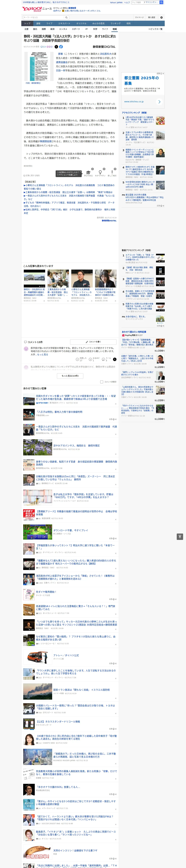Open ランキング navigation tab
This screenshot has height=868, width=186.
coord(115,23)
